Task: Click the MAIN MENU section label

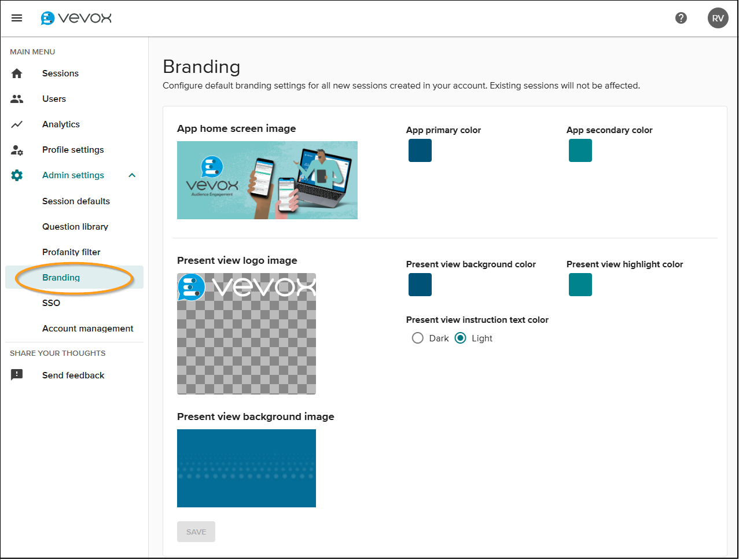Action: (x=32, y=51)
